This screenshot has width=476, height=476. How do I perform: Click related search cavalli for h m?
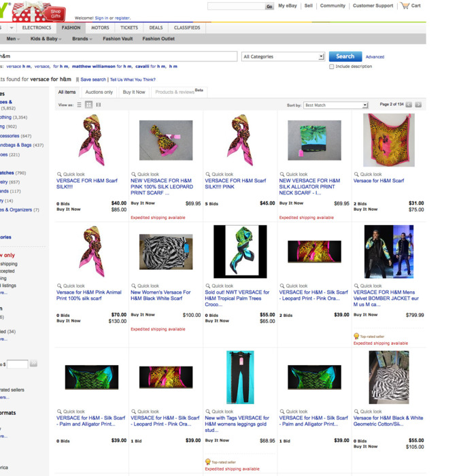coord(150,66)
